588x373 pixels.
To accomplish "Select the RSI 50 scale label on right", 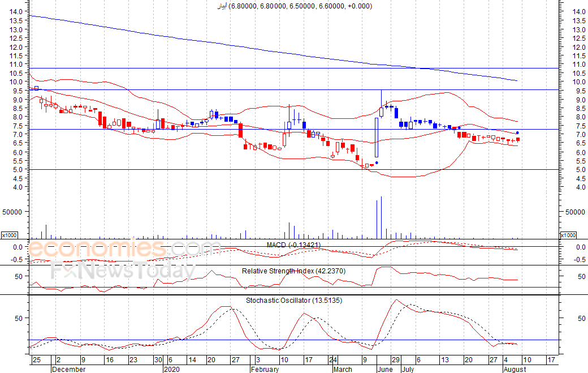I will click(x=581, y=277).
